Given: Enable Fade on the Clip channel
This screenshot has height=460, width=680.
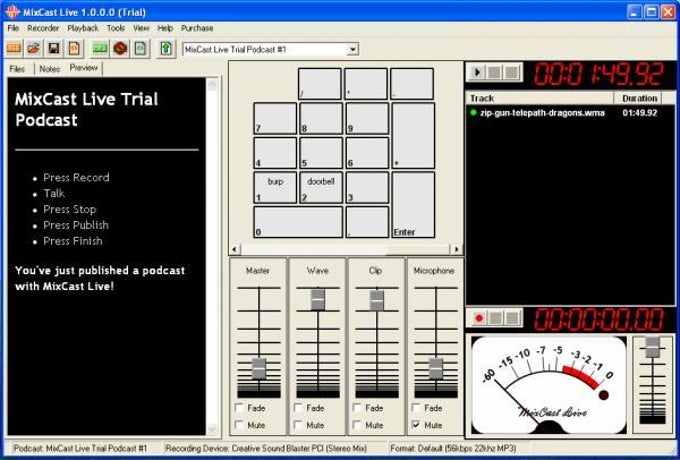Looking at the screenshot, I should [357, 408].
